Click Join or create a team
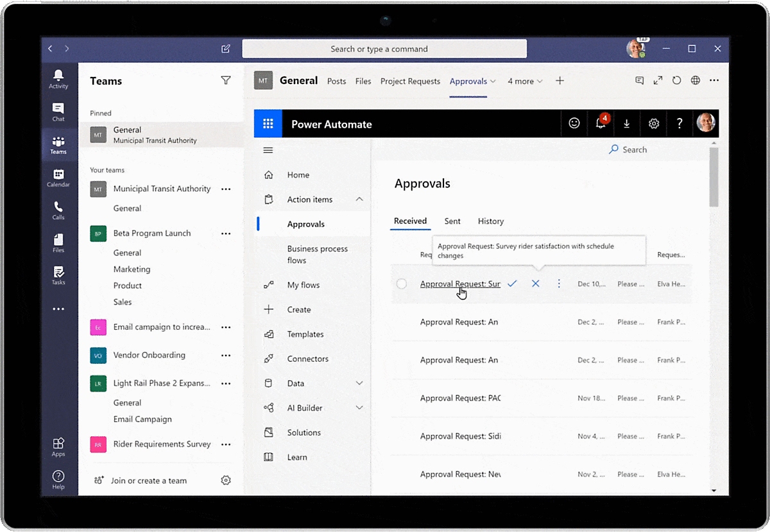770x532 pixels. point(148,481)
